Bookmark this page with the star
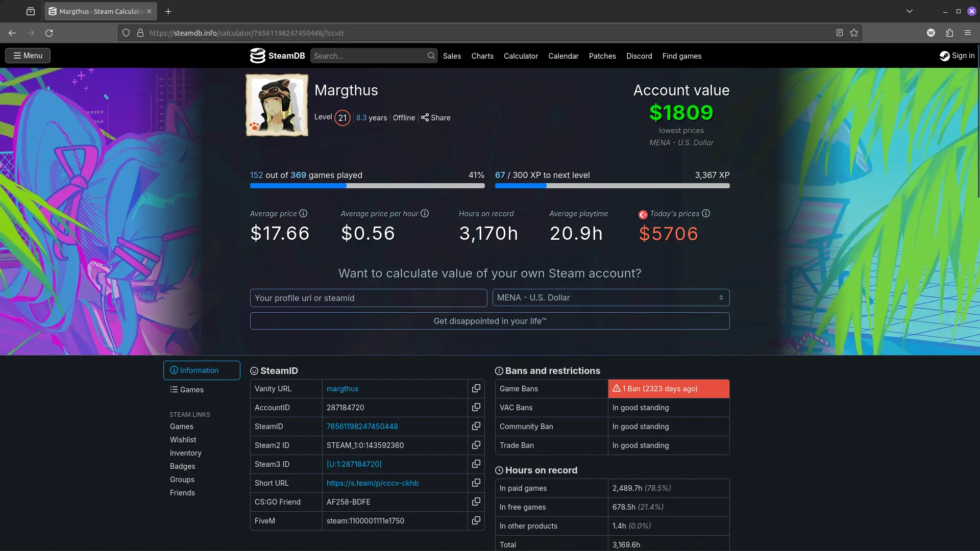Screen dimensions: 980x551 tap(854, 33)
